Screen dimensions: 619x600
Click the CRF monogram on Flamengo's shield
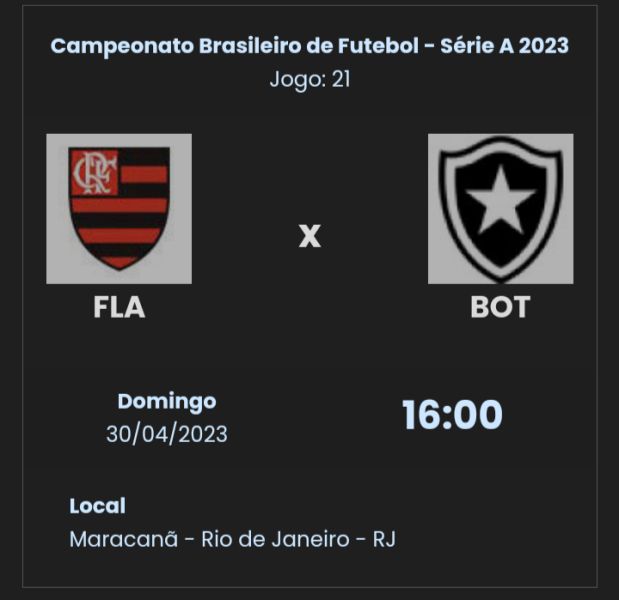point(94,171)
